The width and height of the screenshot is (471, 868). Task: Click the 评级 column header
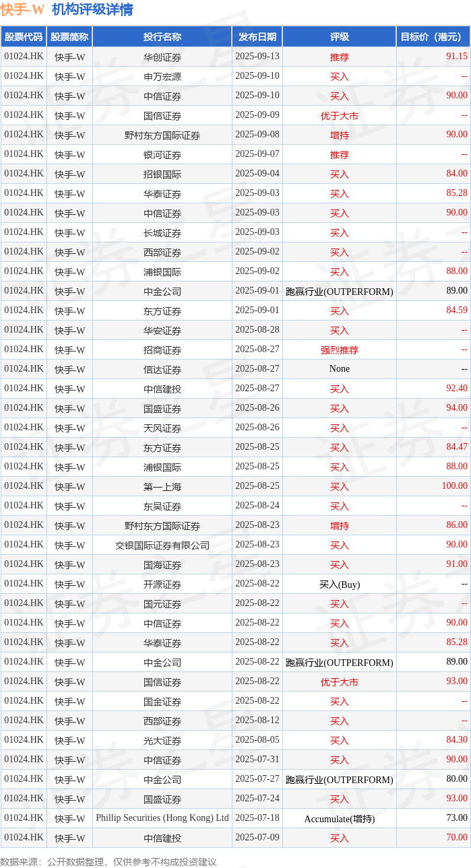(339, 37)
